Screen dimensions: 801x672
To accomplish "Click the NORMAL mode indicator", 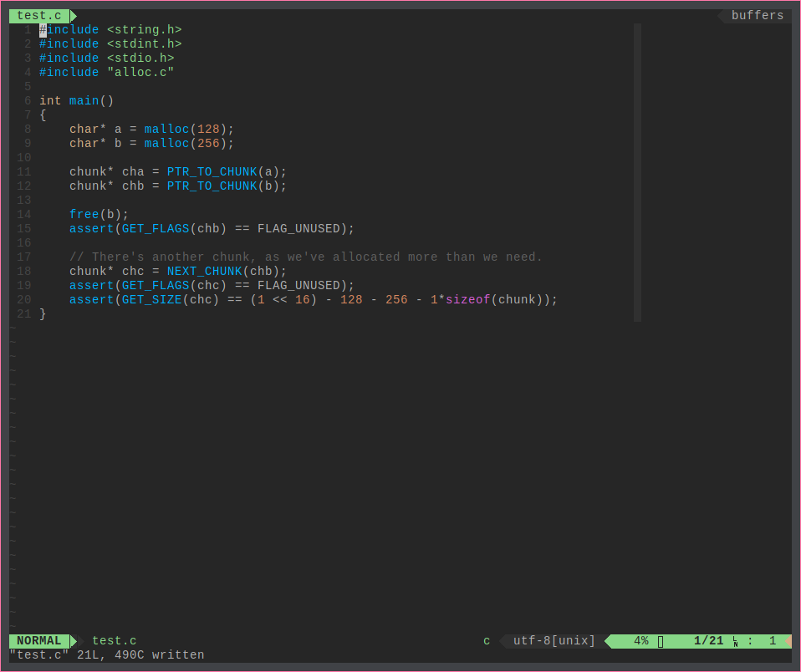I will [38, 641].
